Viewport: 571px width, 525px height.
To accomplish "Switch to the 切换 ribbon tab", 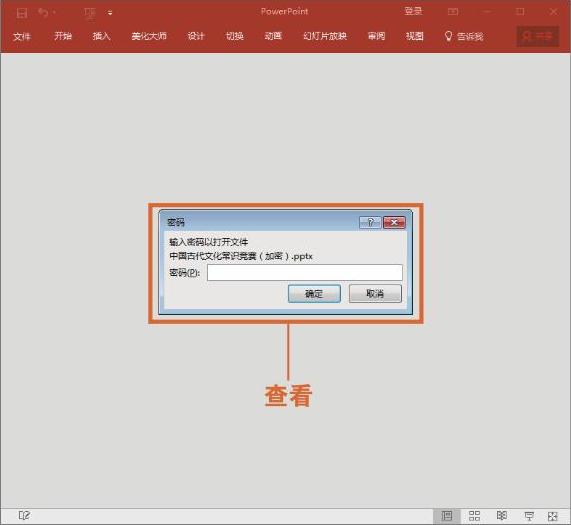I will pos(235,36).
